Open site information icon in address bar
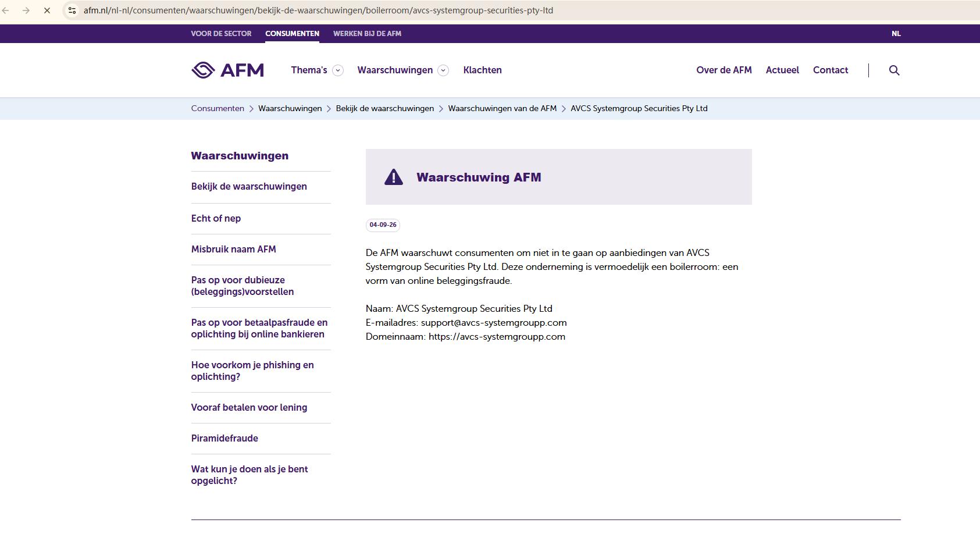 click(x=72, y=10)
